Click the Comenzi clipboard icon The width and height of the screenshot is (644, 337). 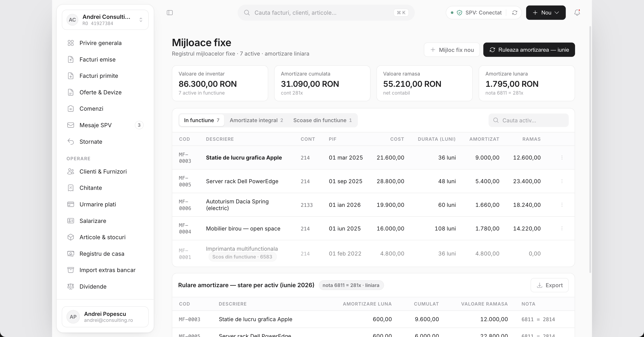(x=71, y=109)
